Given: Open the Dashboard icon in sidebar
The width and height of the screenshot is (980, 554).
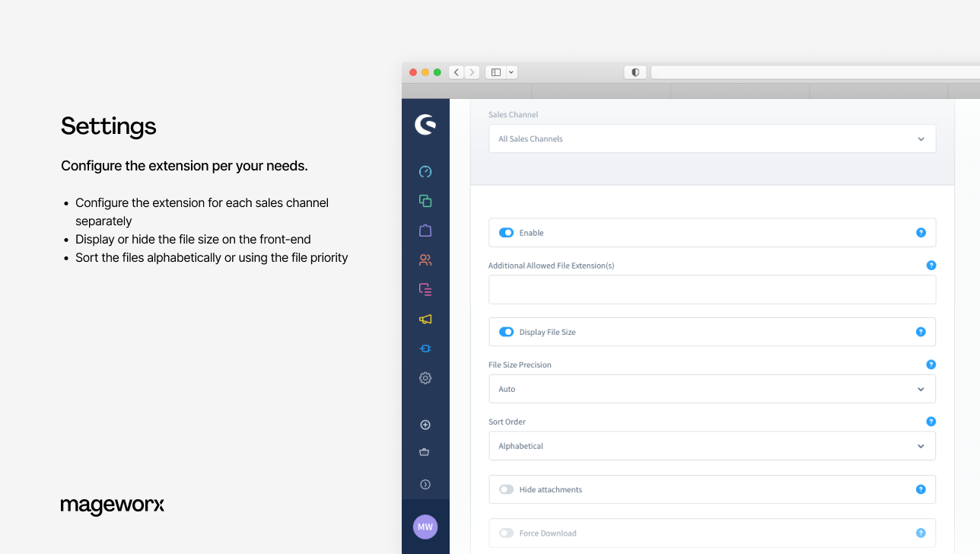Looking at the screenshot, I should [425, 172].
